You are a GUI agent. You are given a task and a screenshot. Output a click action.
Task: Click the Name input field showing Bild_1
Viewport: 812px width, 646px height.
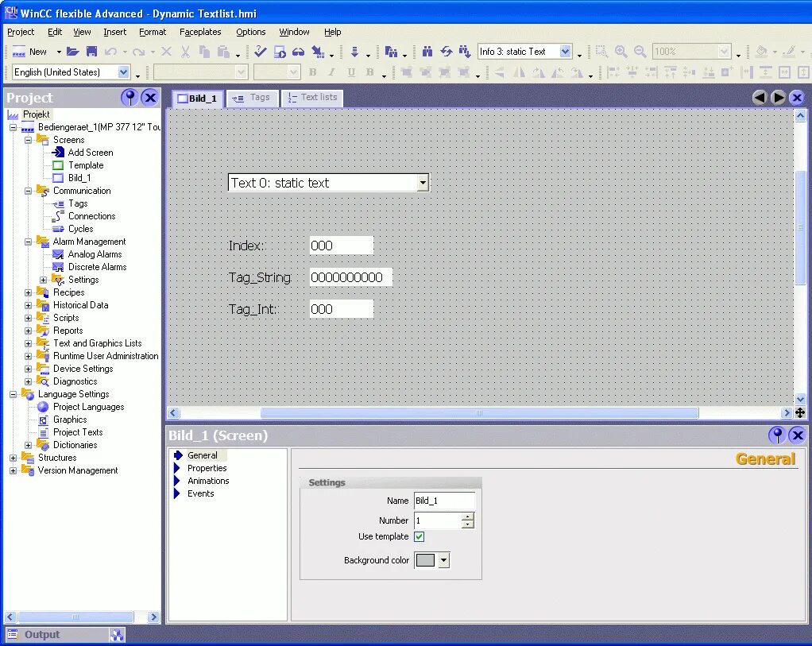(x=444, y=501)
